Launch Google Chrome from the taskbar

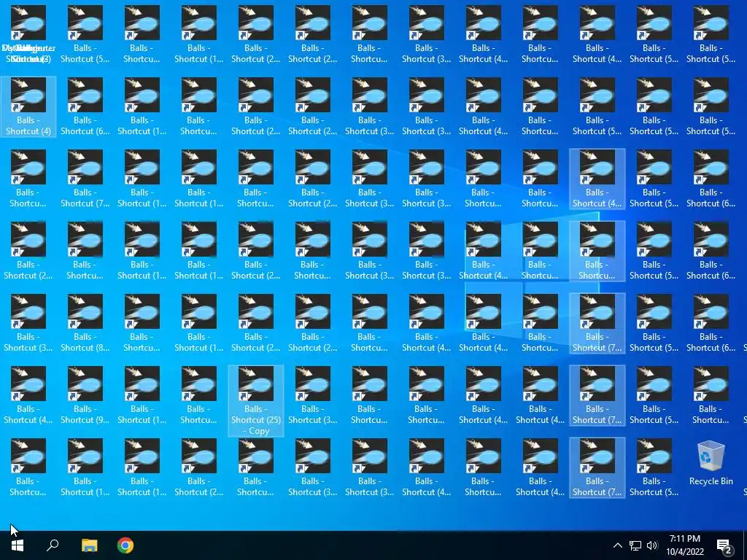click(125, 545)
